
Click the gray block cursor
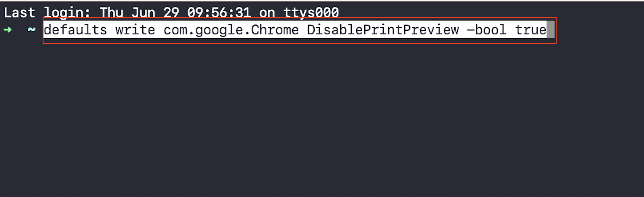point(550,30)
